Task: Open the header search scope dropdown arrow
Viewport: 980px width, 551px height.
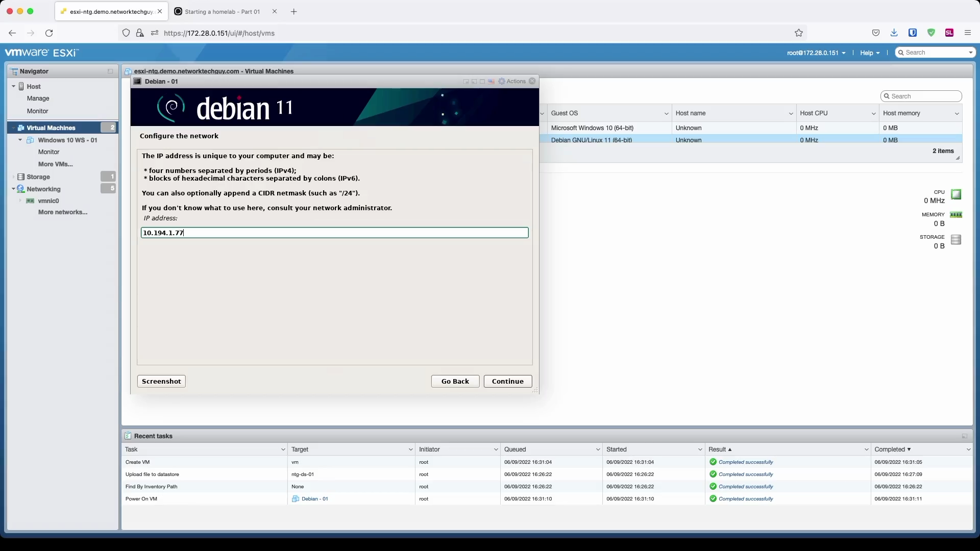Action: (970, 53)
